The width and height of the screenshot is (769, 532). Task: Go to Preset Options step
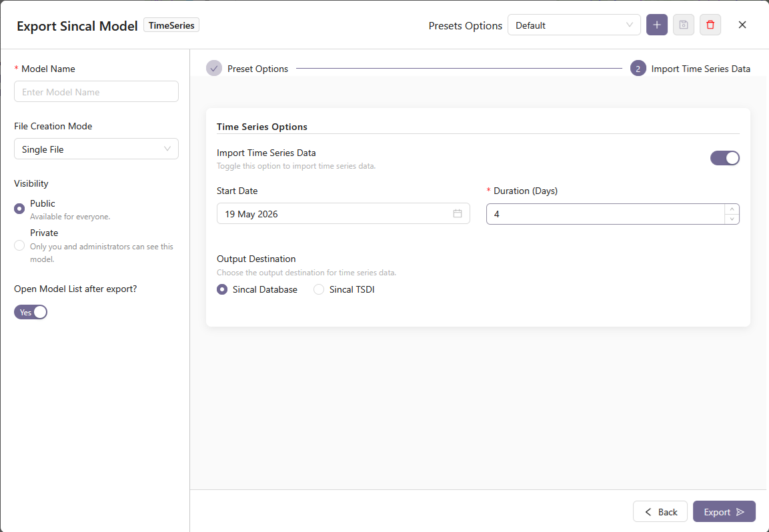tap(247, 69)
